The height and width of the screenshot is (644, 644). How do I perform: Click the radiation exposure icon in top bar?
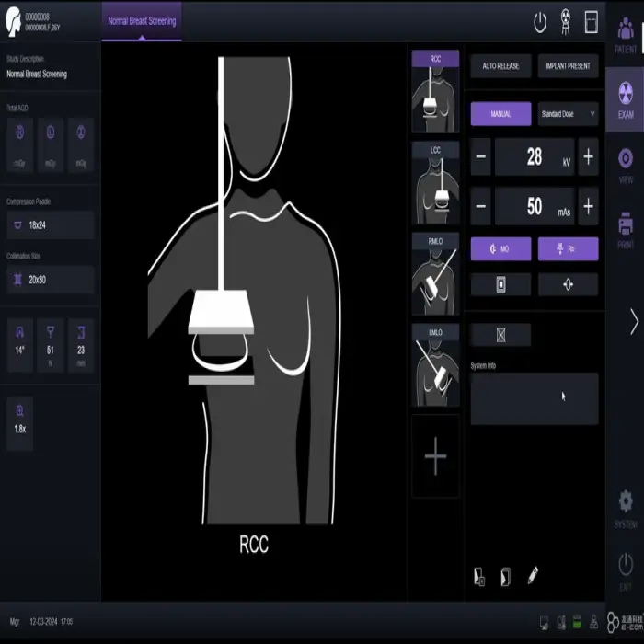click(x=565, y=21)
